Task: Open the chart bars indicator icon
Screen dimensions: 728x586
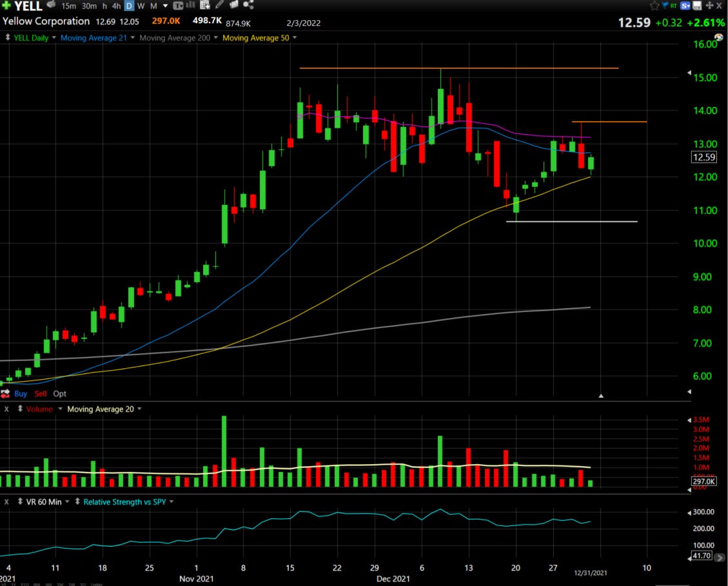Action: coord(190,5)
